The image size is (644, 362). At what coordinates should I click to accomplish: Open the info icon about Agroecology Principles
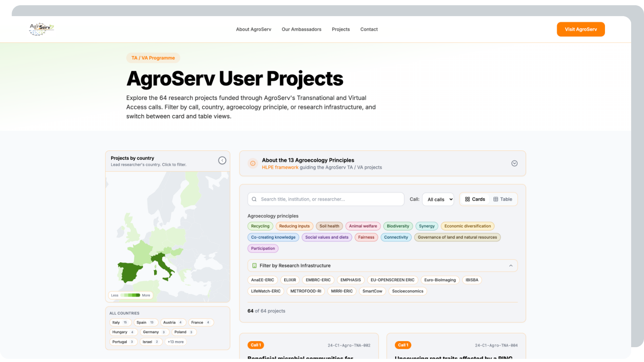tap(253, 163)
